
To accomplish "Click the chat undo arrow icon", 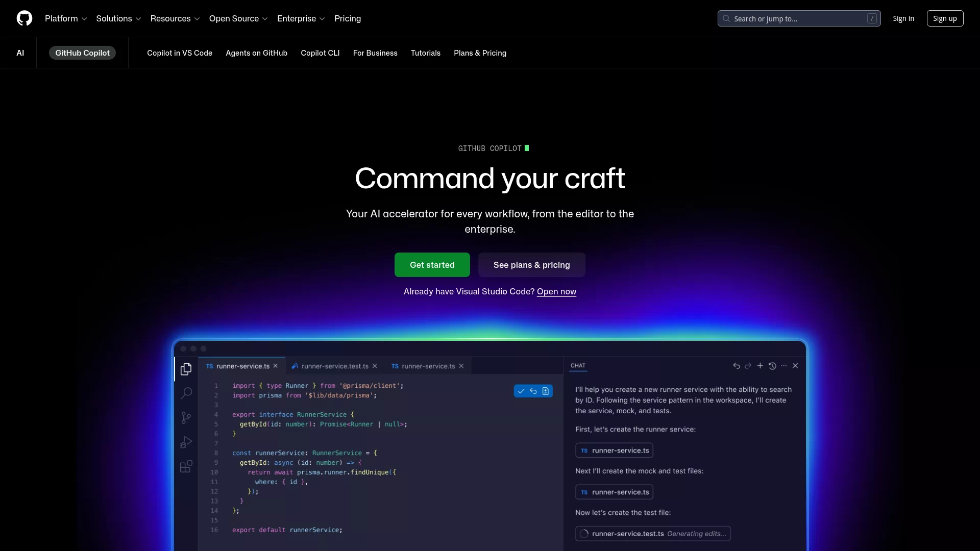I will 736,366.
